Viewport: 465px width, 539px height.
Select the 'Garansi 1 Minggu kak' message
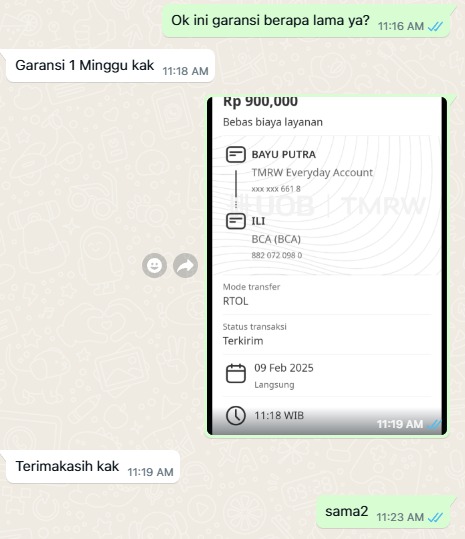point(110,66)
